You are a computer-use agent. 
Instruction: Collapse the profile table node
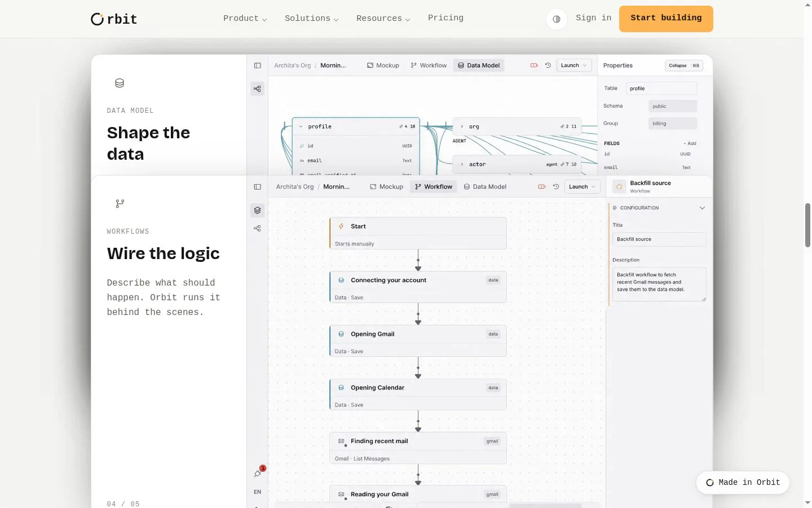tap(301, 126)
